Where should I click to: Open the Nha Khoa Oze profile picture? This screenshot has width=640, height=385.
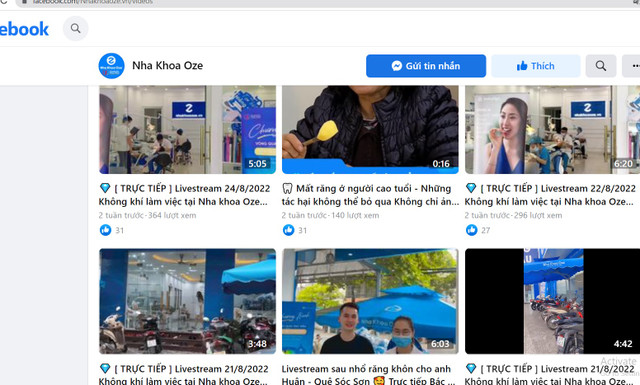click(111, 65)
